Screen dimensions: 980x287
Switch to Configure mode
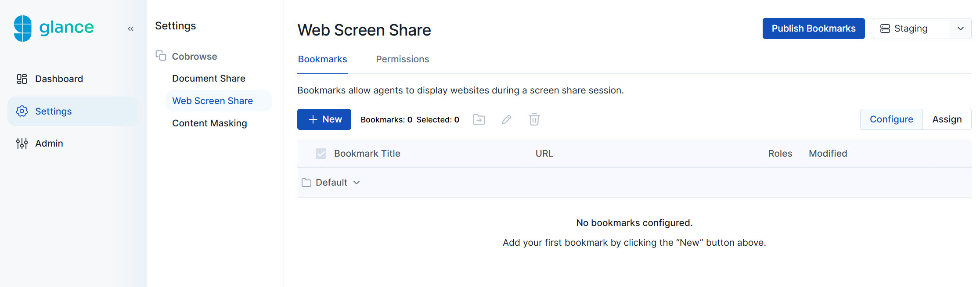(891, 119)
